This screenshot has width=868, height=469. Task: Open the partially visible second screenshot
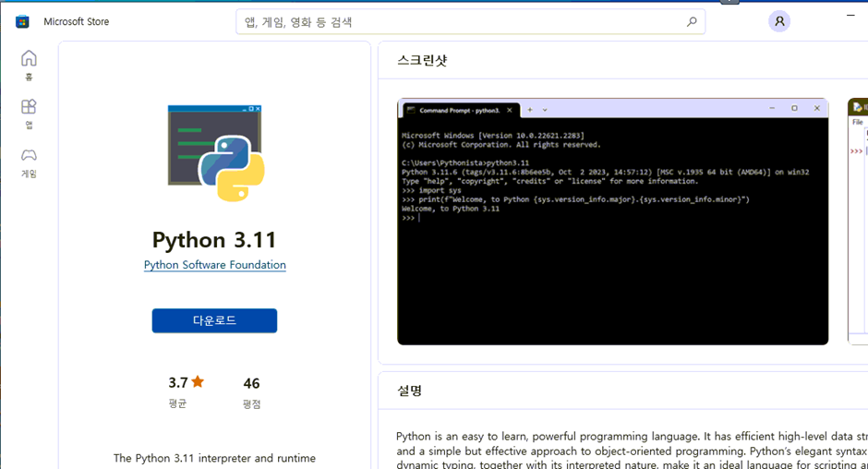858,222
